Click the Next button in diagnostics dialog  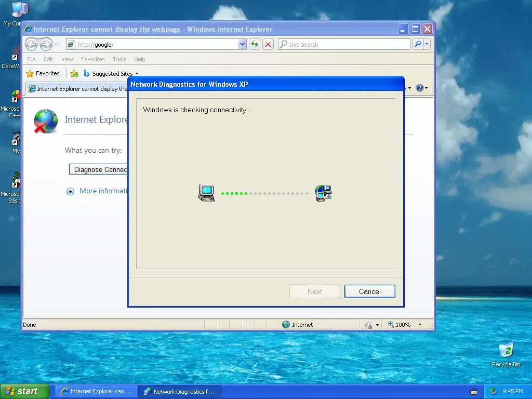[x=314, y=291]
